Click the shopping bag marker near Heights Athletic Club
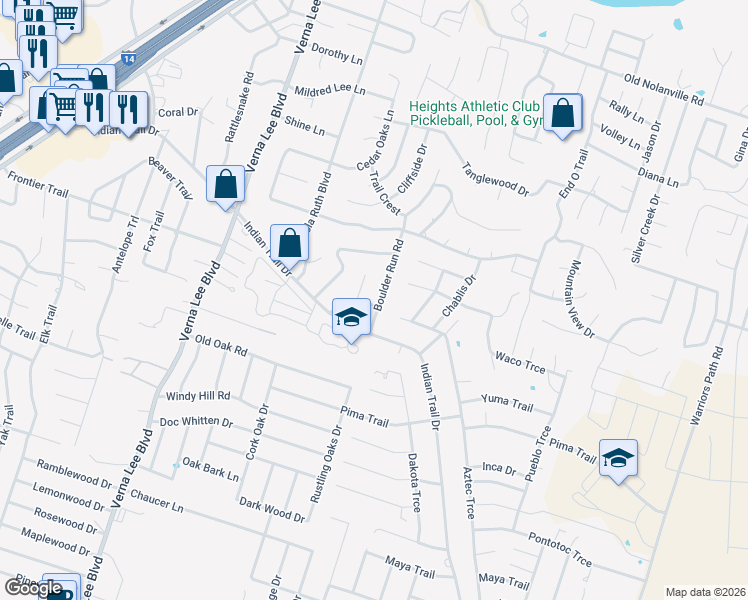 [x=562, y=115]
